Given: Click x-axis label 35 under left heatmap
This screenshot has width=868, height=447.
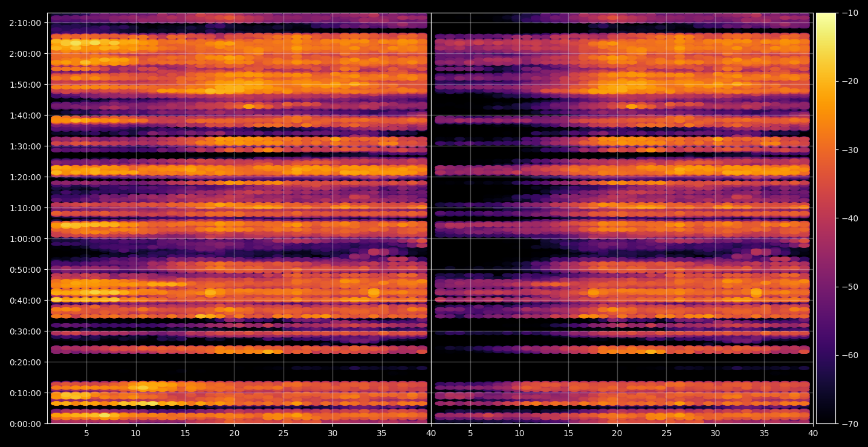Looking at the screenshot, I should [382, 433].
